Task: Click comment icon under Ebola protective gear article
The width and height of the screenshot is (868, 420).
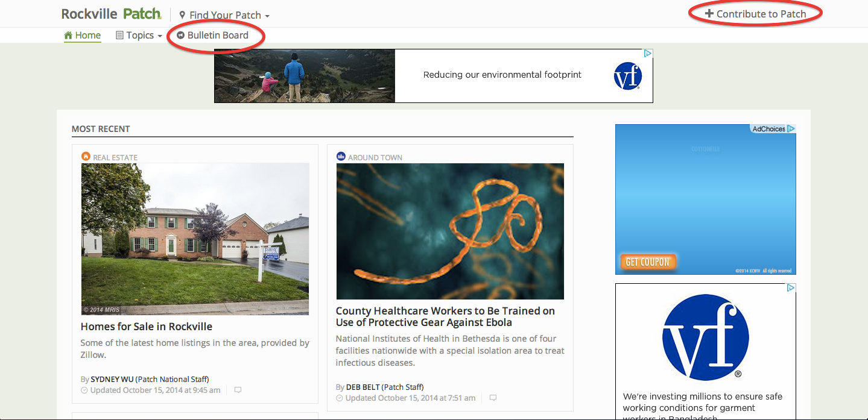Action: click(x=493, y=398)
